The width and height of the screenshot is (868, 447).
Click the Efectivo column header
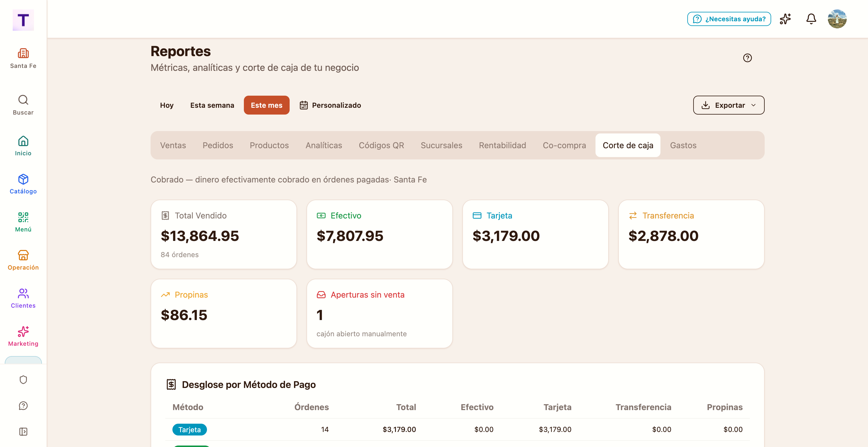477,407
